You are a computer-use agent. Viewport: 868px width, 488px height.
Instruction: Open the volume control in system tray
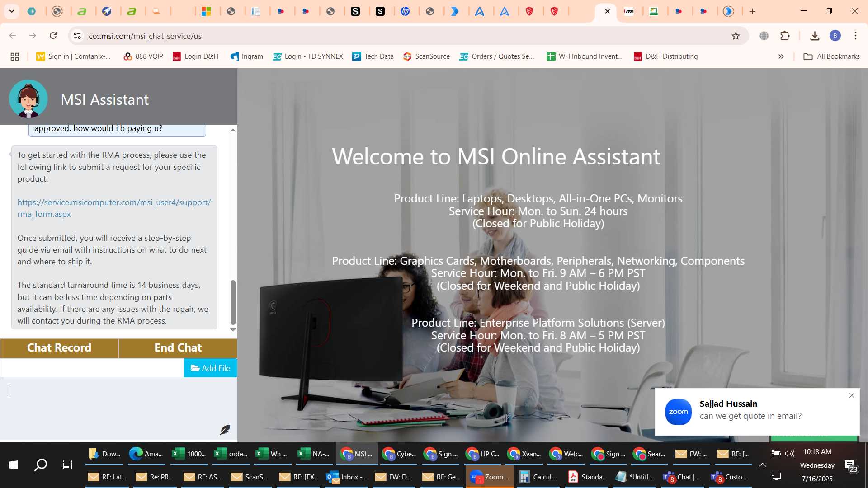pos(790,454)
